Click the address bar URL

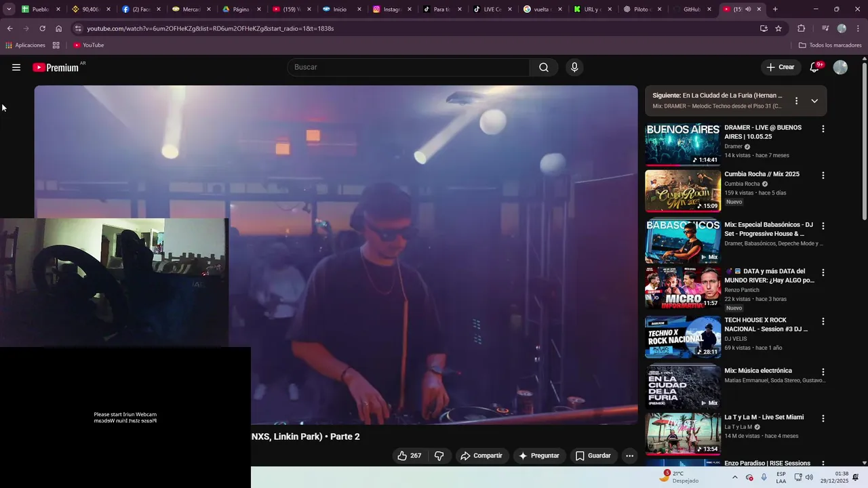coord(210,28)
